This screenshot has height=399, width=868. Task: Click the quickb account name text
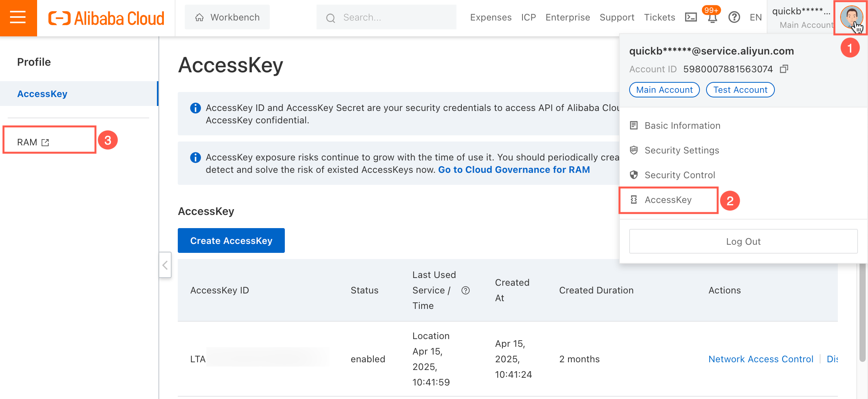click(801, 12)
